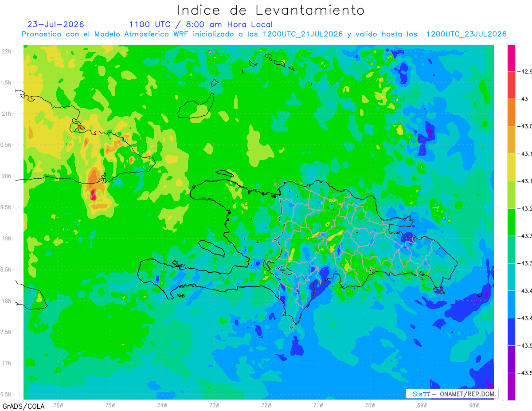This screenshot has width=532, height=411.
Task: Select the date label '23-Jul-2026'
Action: (x=55, y=24)
